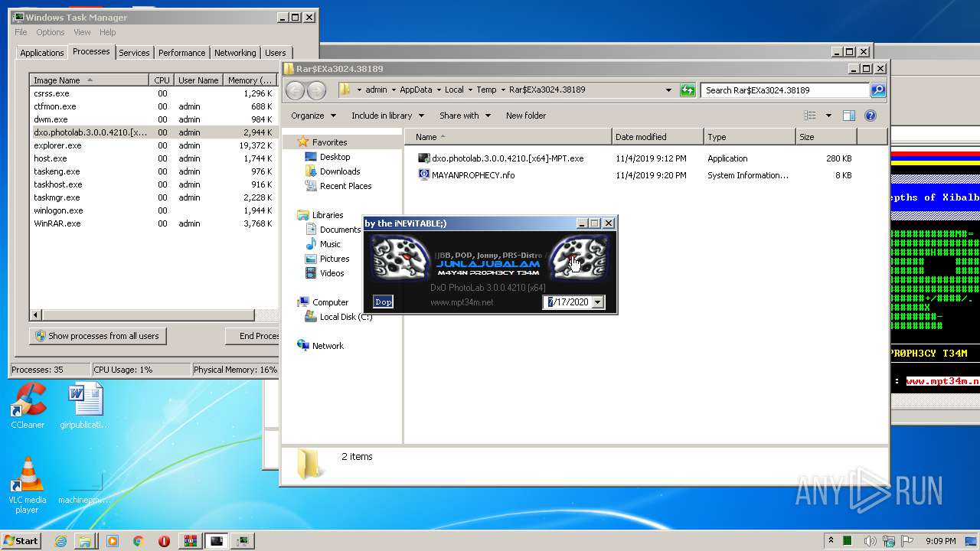The image size is (980, 551).
Task: Open Task Manager Help menu
Action: click(x=108, y=32)
